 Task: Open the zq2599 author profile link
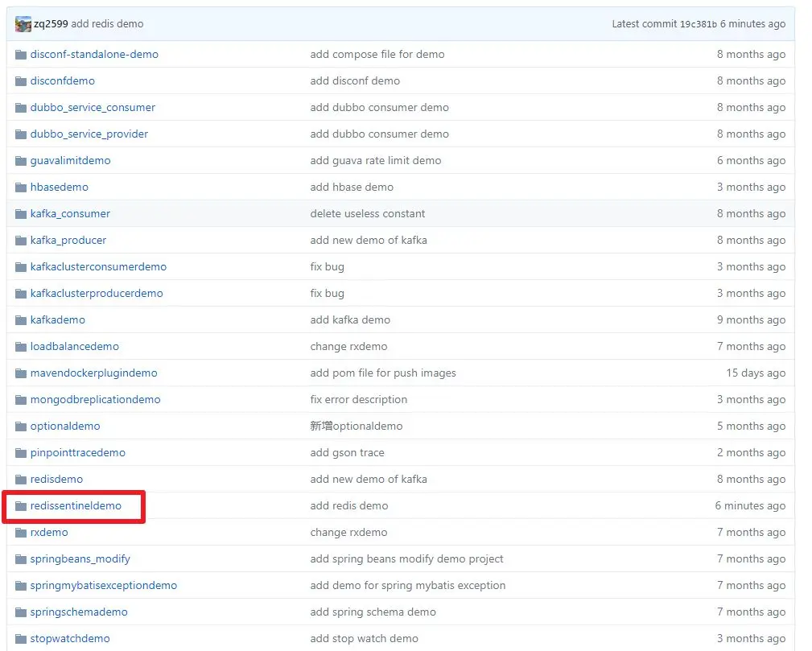pos(51,24)
